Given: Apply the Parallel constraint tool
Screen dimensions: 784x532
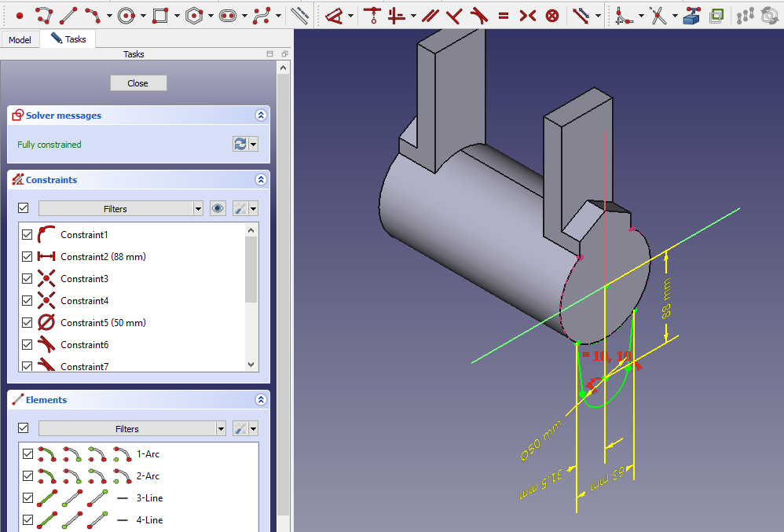Looking at the screenshot, I should (x=429, y=15).
